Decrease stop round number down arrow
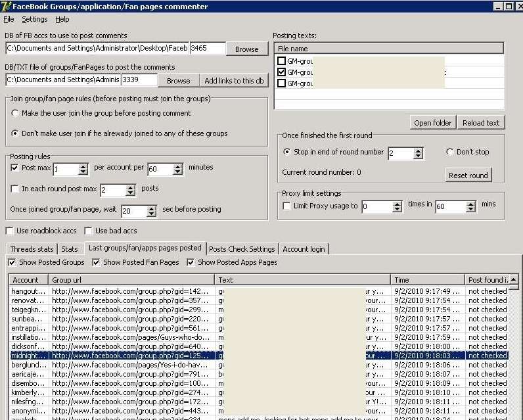Image resolution: width=523 pixels, height=420 pixels. tap(419, 156)
